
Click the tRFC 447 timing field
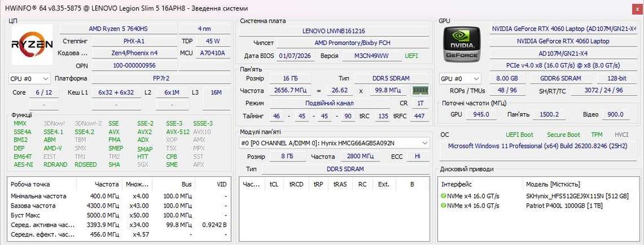point(419,116)
